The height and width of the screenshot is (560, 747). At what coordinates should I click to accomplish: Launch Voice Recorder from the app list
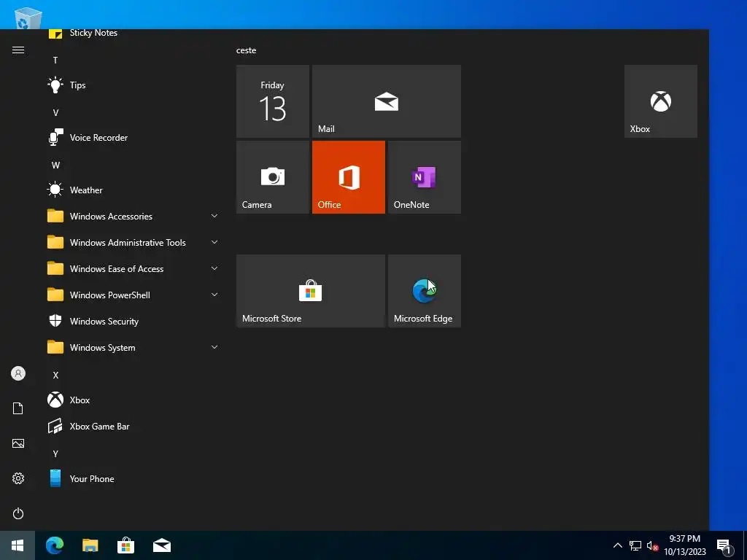tap(133, 138)
